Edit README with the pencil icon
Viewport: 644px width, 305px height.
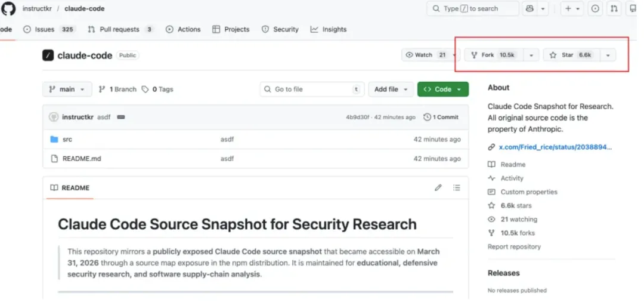[438, 187]
